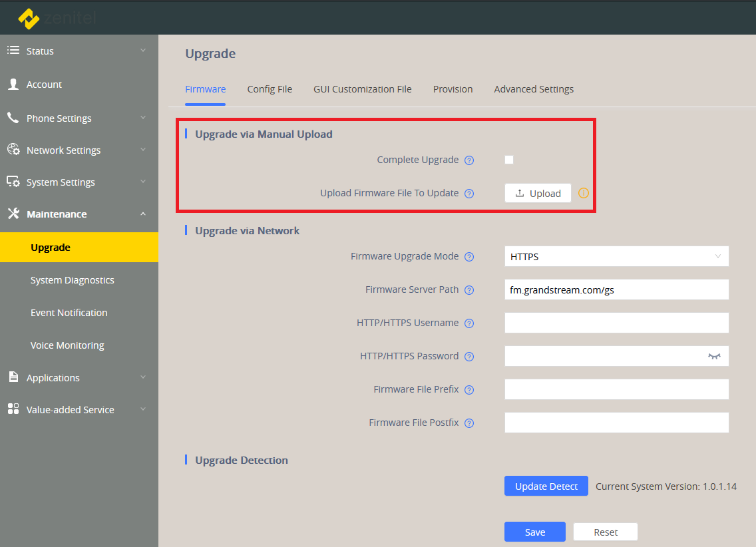Click help icon beside Complete Upgrade
The image size is (756, 547).
tap(469, 160)
